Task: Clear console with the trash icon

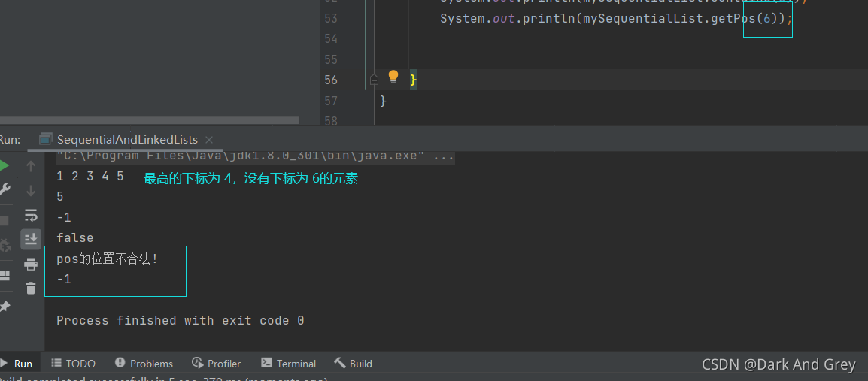Action: (31, 288)
